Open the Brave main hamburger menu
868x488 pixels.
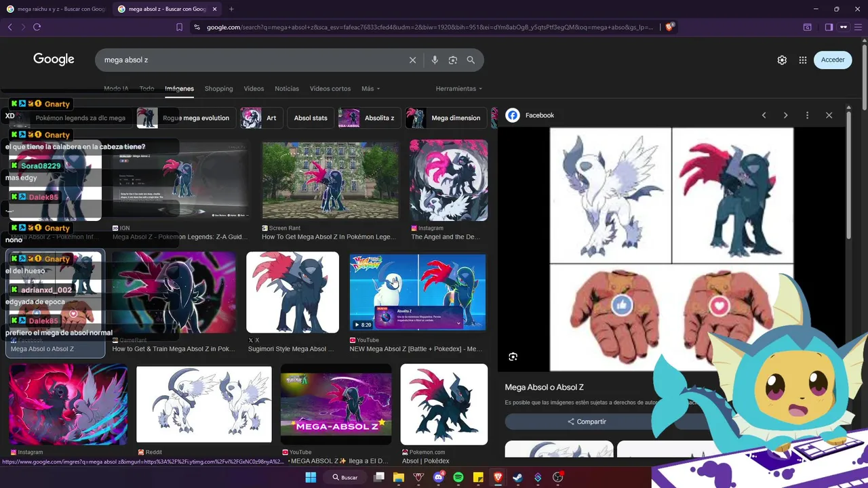coord(858,27)
